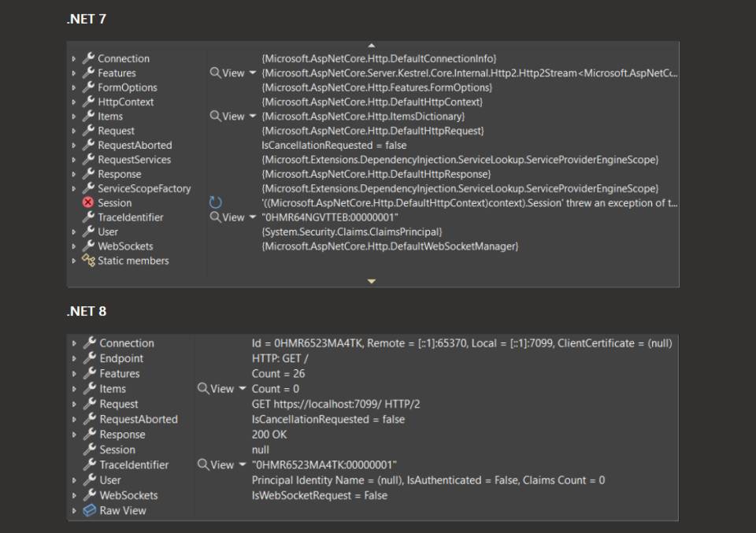Click the value "0HMR64NGVTTEB:00000001"

tap(330, 218)
